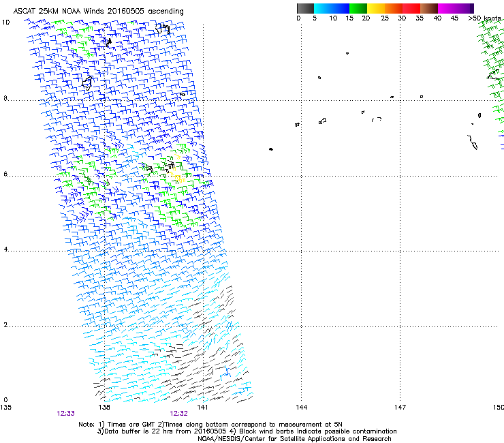504x443 pixels.
Task: Click the "25" legend label
Action: click(385, 18)
